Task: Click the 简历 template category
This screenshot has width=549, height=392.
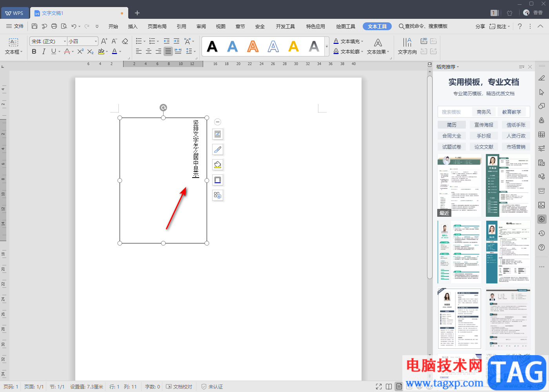Action: pyautogui.click(x=452, y=125)
